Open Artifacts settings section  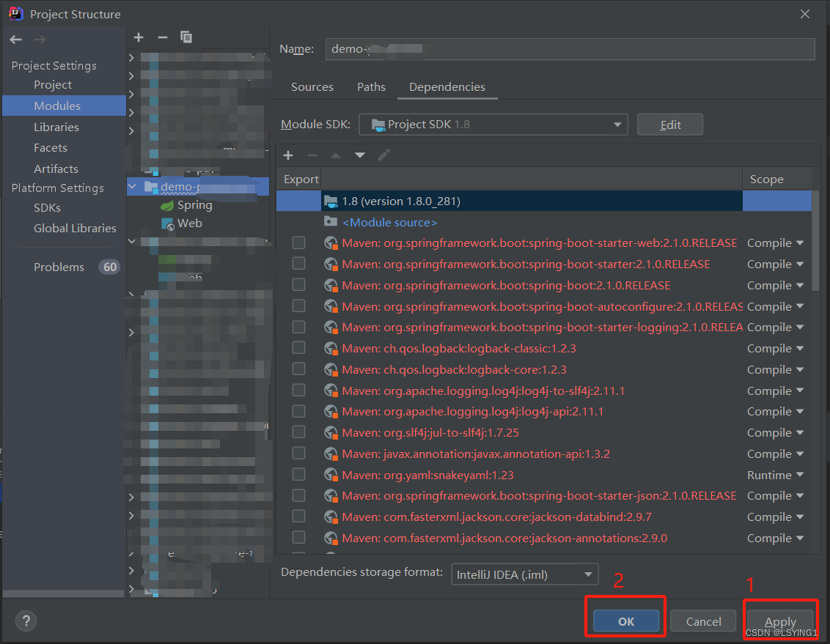[56, 169]
